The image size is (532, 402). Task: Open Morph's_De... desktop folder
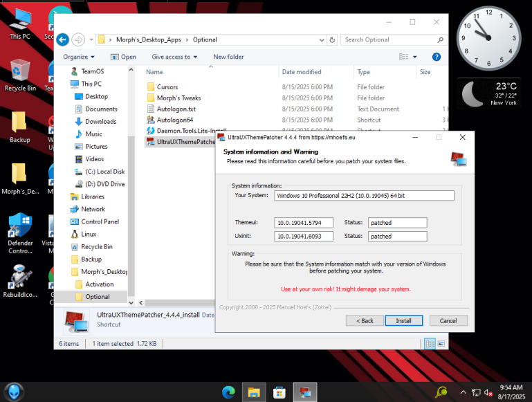(x=19, y=179)
